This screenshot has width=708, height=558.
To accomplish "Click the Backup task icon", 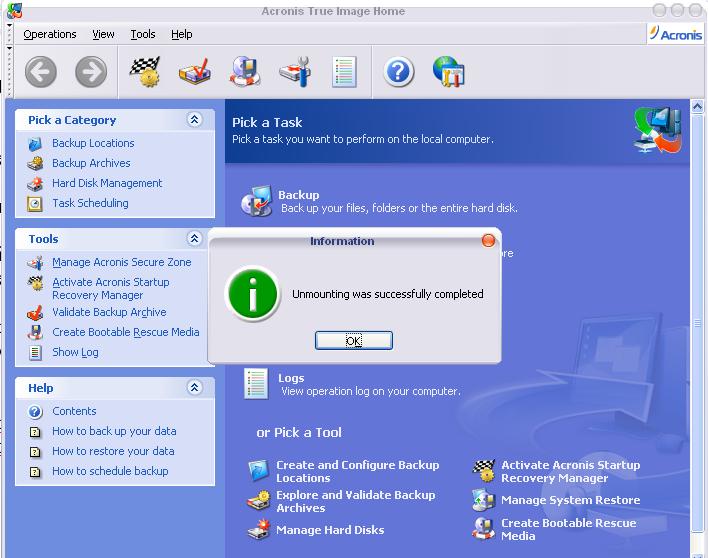I will pyautogui.click(x=256, y=201).
